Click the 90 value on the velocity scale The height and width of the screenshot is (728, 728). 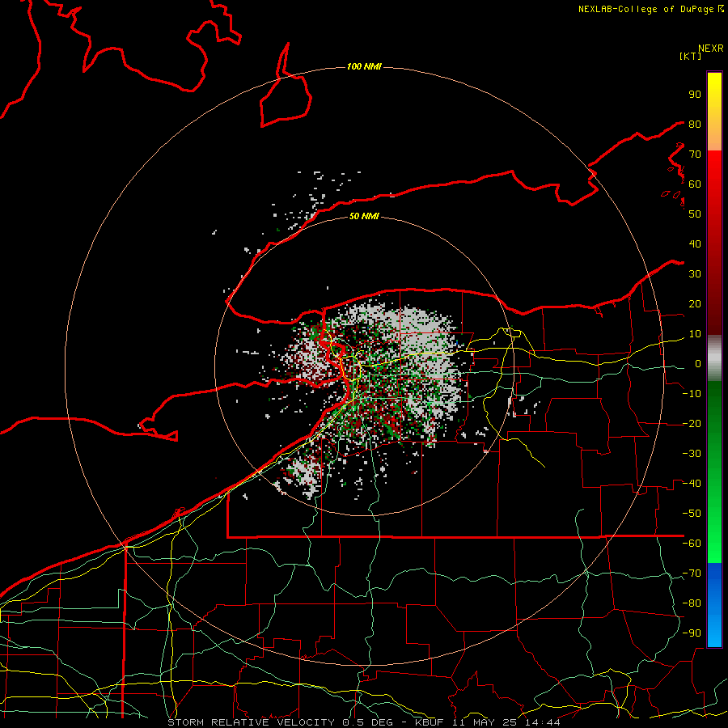pyautogui.click(x=695, y=95)
